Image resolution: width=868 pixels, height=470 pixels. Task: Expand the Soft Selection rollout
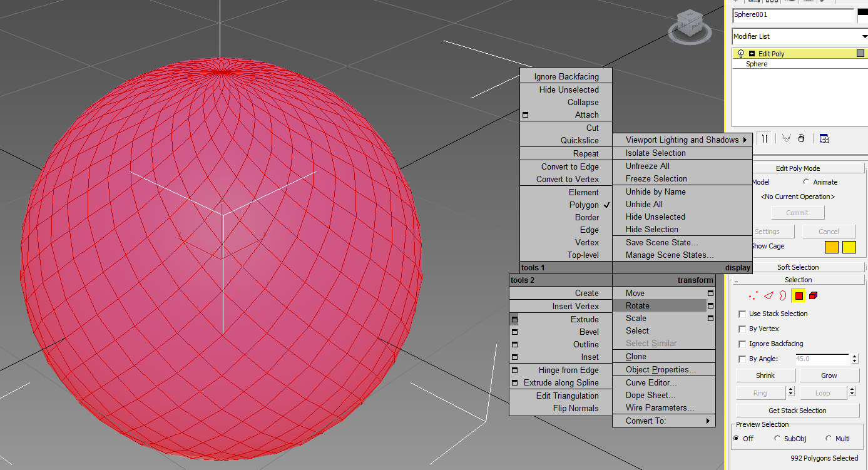click(798, 267)
